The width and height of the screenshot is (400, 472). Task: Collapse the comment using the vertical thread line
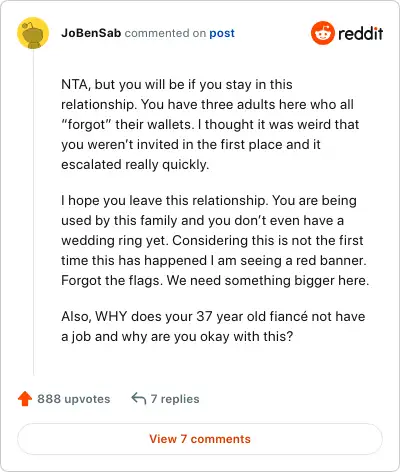(x=33, y=213)
